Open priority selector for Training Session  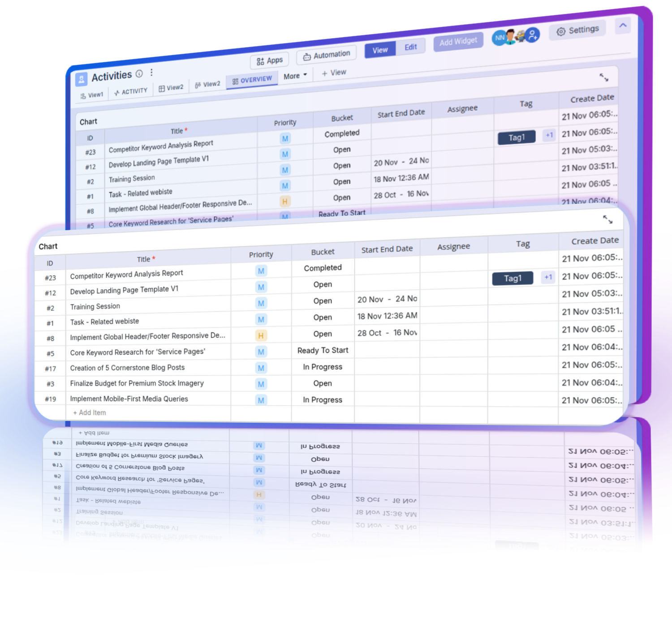tap(260, 303)
